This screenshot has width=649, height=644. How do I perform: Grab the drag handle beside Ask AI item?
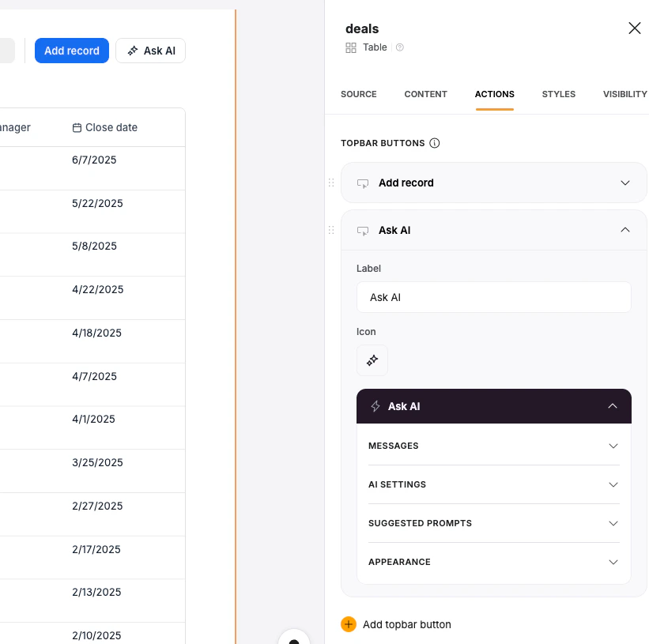click(x=331, y=230)
